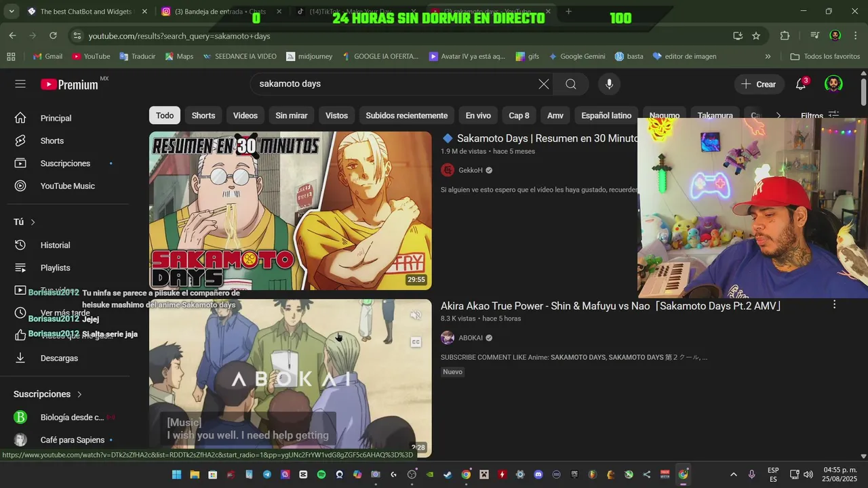Open the Google Gemini bookmark
The width and height of the screenshot is (868, 488).
coord(576,56)
